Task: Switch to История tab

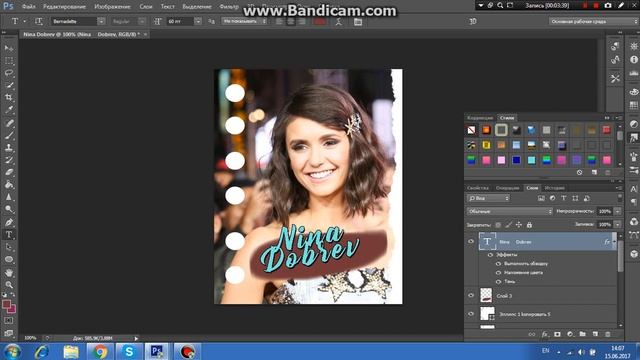Action: pos(555,188)
